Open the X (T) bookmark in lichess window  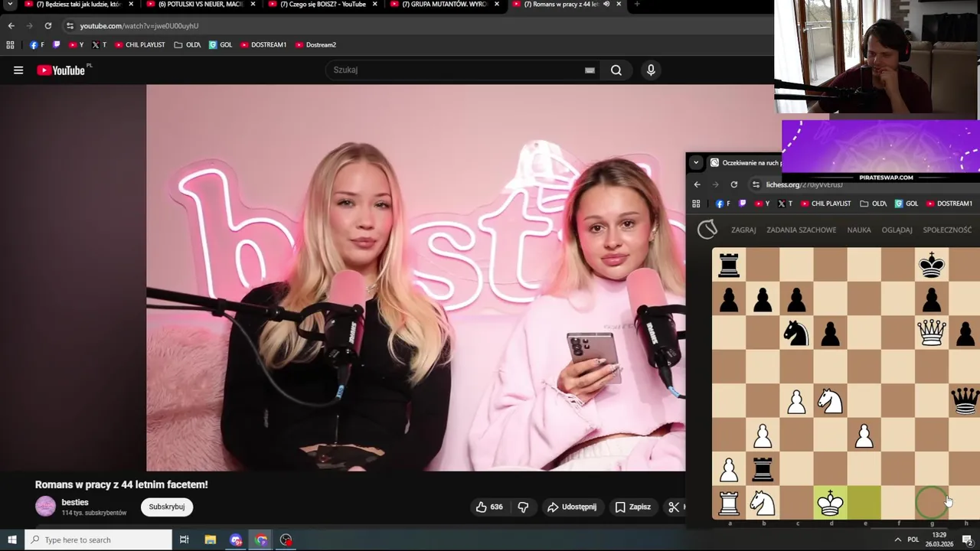click(x=785, y=204)
